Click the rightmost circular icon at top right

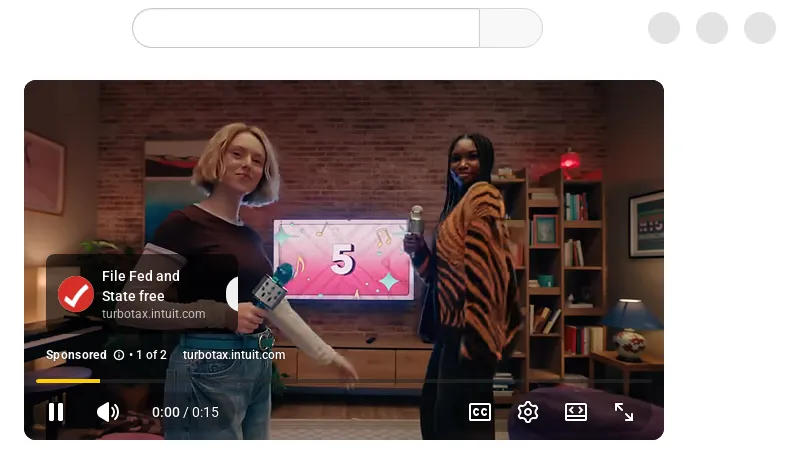point(760,28)
